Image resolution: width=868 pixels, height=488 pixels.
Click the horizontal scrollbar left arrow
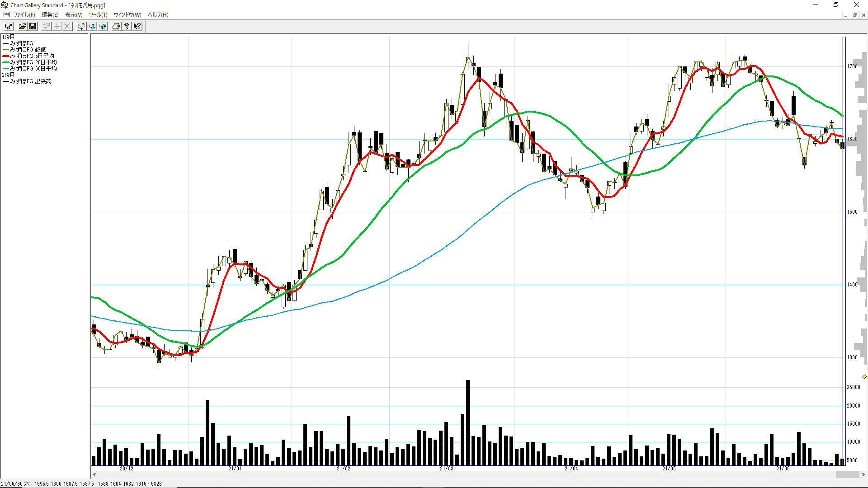click(94, 475)
